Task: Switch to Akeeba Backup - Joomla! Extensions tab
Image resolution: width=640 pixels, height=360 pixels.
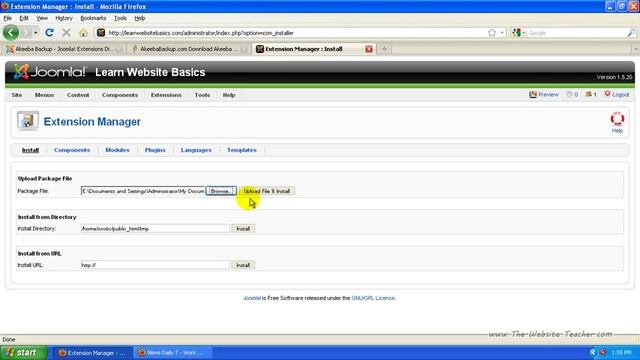Action: (x=64, y=49)
